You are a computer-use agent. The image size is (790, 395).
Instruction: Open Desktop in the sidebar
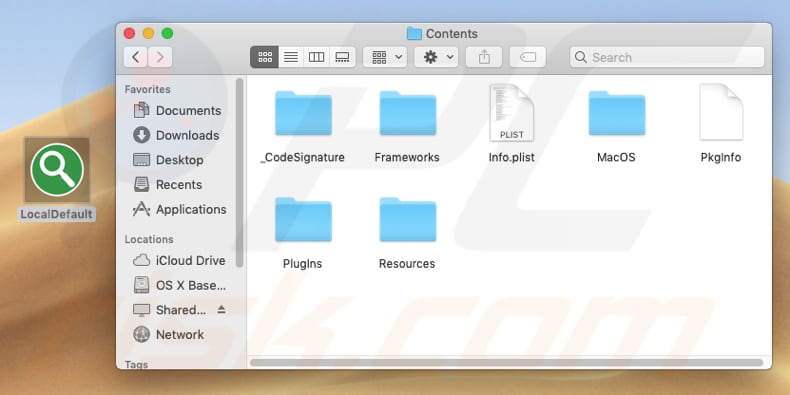[x=168, y=160]
